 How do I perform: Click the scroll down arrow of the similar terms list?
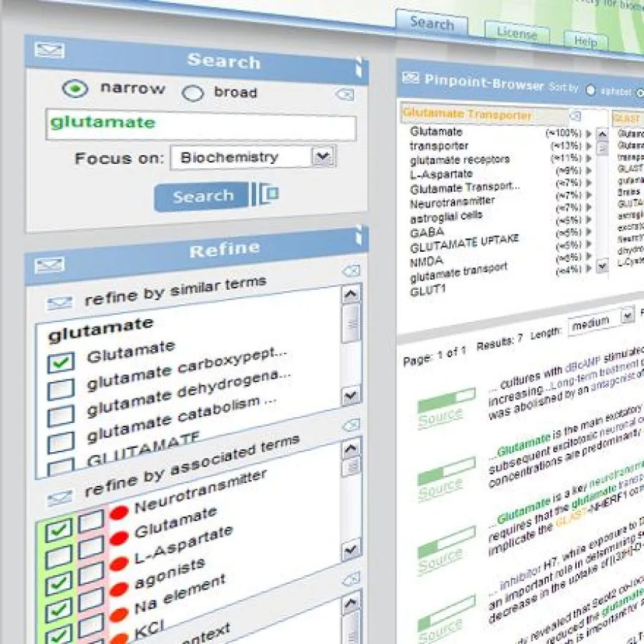coord(351,395)
